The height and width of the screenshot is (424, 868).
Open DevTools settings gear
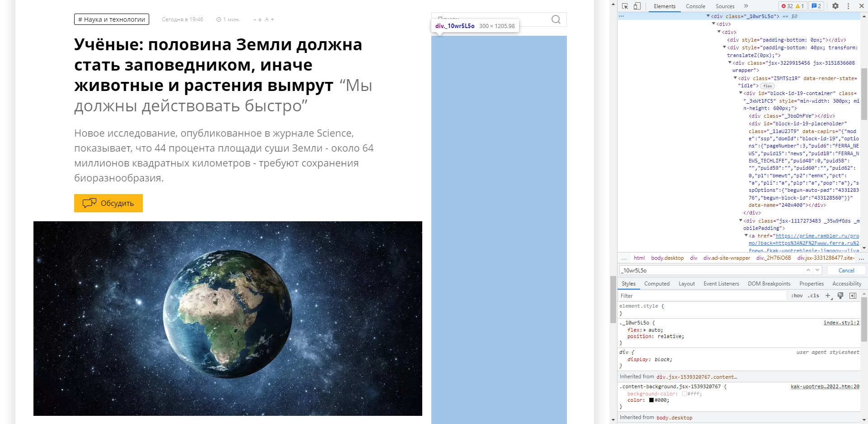[835, 6]
